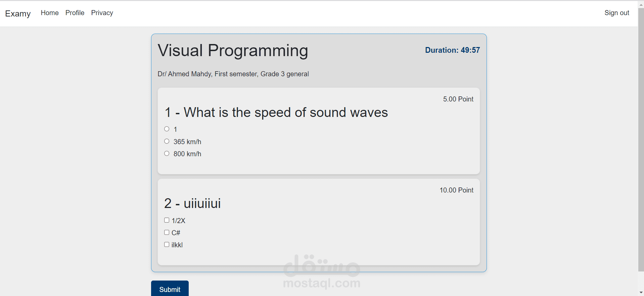The height and width of the screenshot is (296, 644).
Task: Choose the 365 km/h radio option
Action: click(x=167, y=141)
